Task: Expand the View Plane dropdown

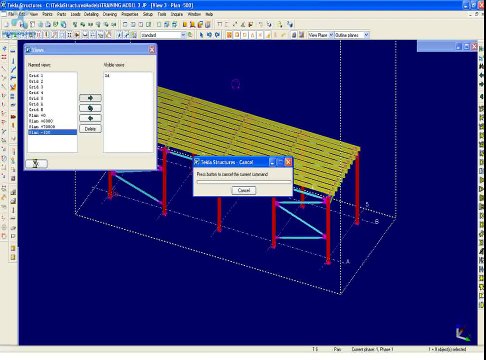Action: click(x=331, y=35)
